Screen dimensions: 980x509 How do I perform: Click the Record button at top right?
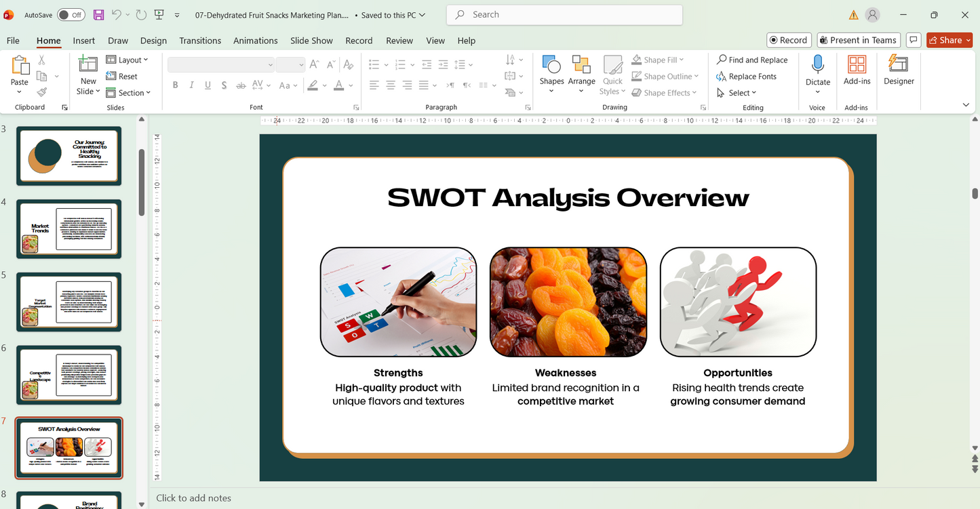(x=789, y=40)
